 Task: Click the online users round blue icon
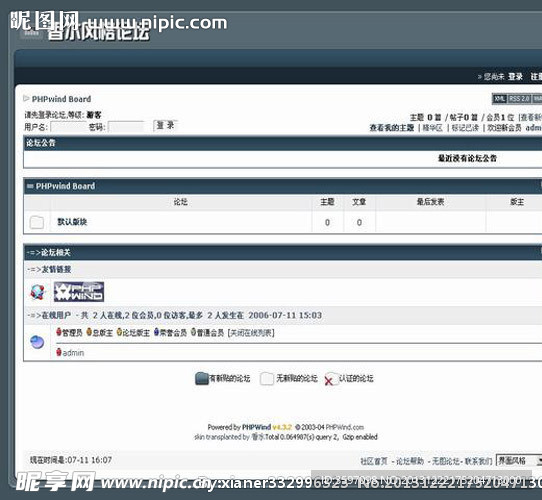(37, 342)
